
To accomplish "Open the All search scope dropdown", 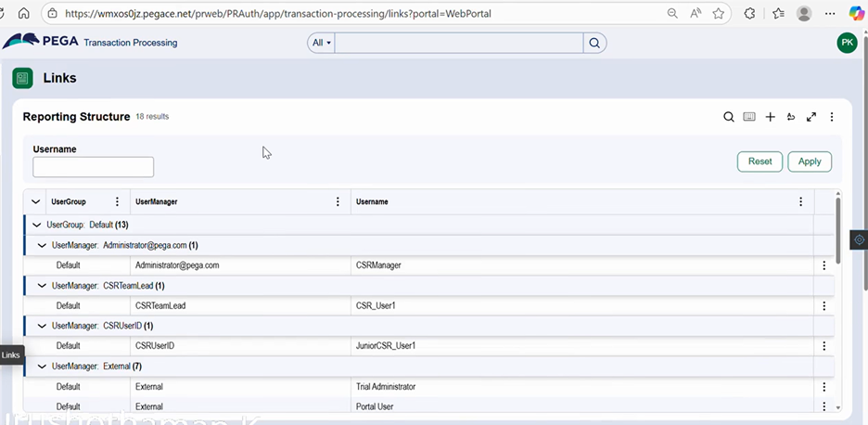I will coord(322,43).
